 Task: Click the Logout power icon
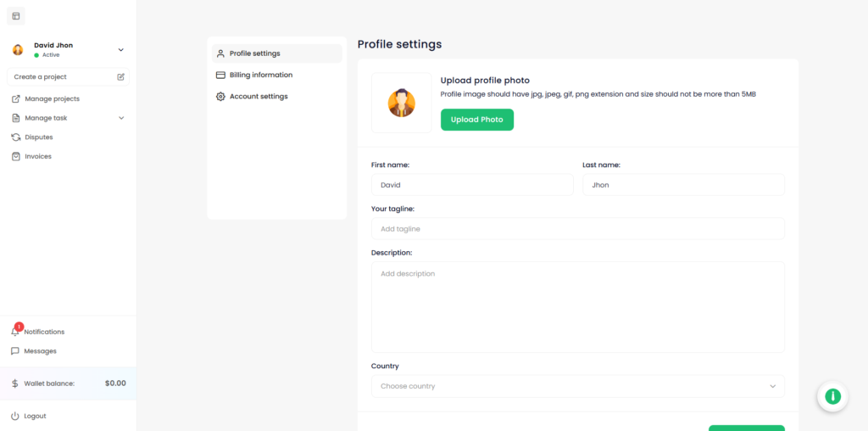tap(15, 417)
